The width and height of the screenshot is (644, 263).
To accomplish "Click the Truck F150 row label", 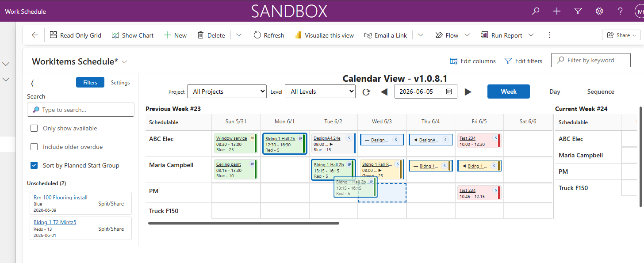I will (164, 211).
